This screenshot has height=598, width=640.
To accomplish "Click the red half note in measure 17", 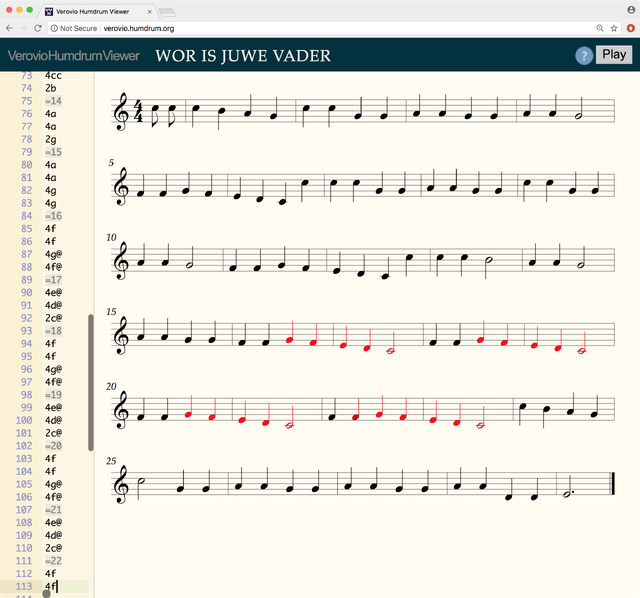I will 391,350.
